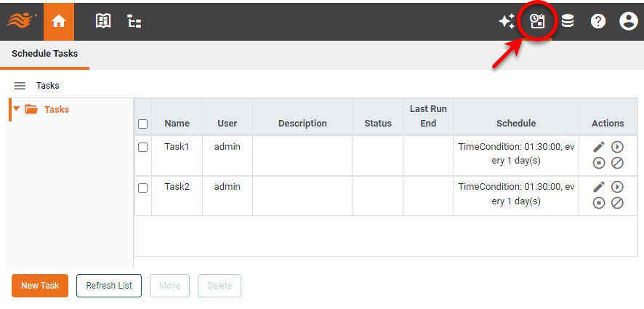
Task: Run Task2 with the play icon
Action: coord(617,187)
